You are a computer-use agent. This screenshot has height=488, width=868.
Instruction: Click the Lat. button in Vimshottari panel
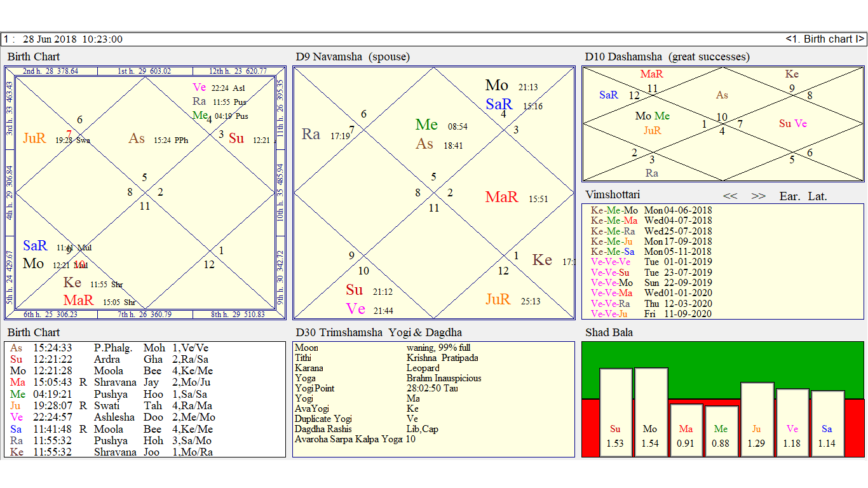(x=818, y=196)
